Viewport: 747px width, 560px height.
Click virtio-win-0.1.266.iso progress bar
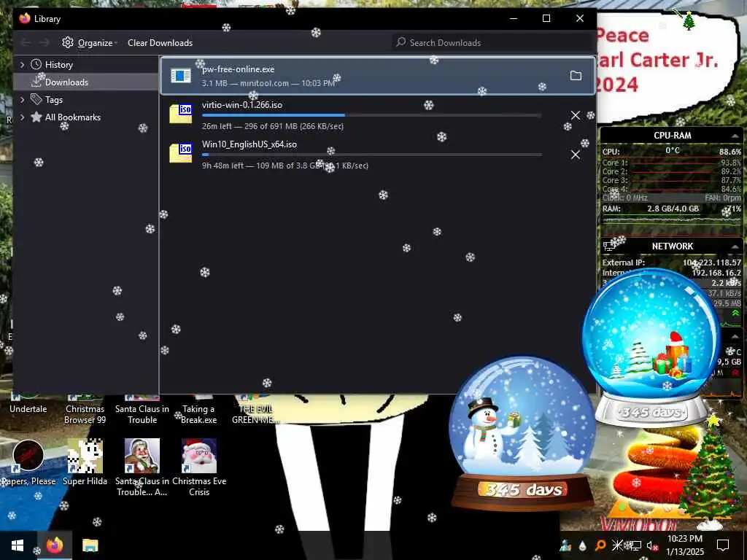[371, 115]
